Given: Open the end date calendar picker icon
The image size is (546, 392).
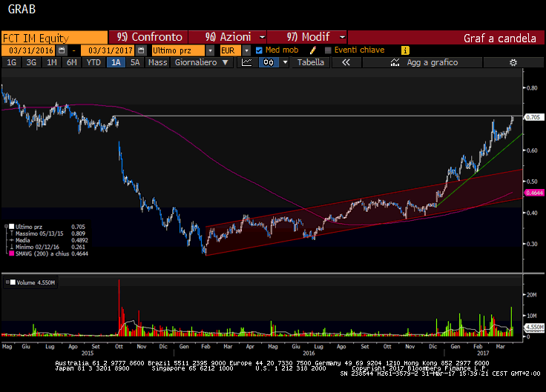Looking at the screenshot, I should point(141,50).
